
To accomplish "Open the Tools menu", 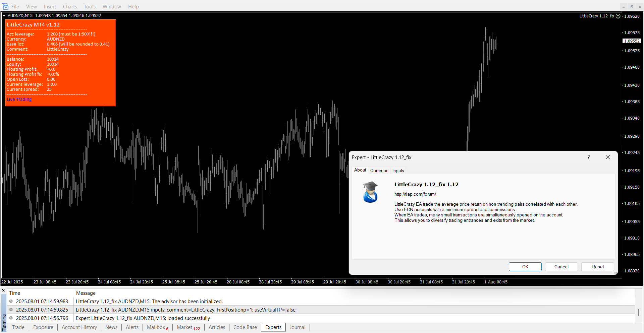I will coord(90,7).
